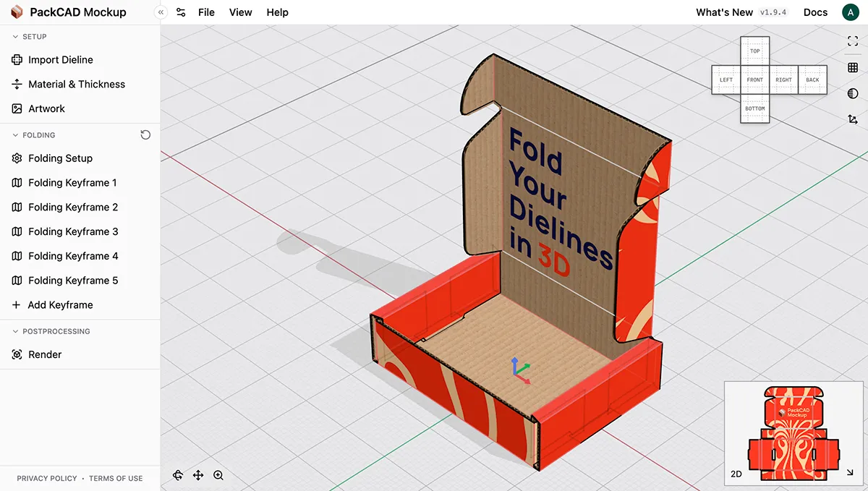Select the pan move view tool

(198, 475)
